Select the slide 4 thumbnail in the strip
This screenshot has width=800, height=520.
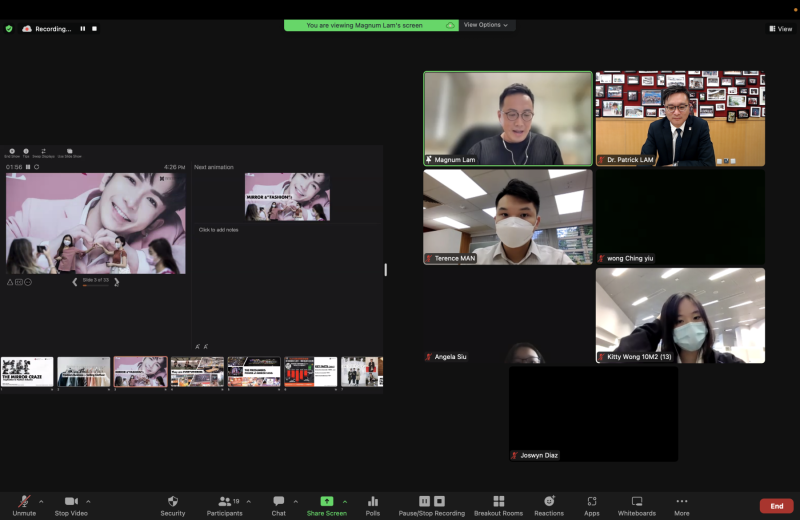coord(197,372)
